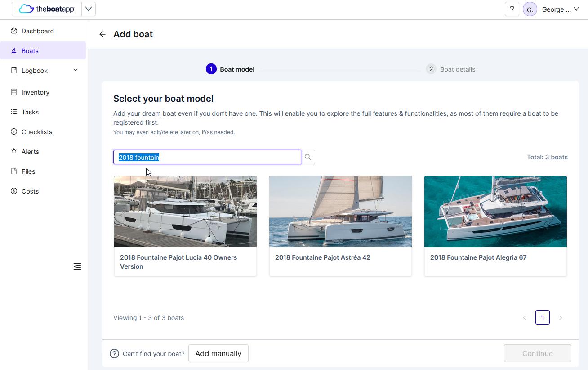The height and width of the screenshot is (370, 588).
Task: Open Inventory in the sidebar
Action: point(43,92)
